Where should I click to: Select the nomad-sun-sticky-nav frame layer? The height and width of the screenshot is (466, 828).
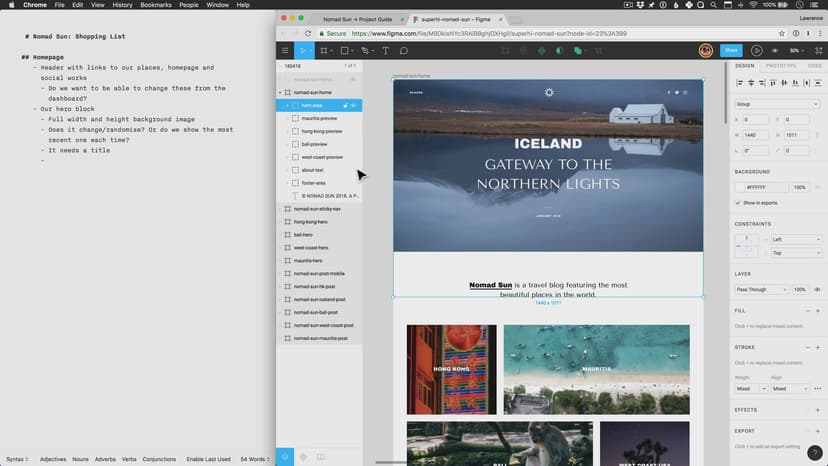click(x=316, y=209)
